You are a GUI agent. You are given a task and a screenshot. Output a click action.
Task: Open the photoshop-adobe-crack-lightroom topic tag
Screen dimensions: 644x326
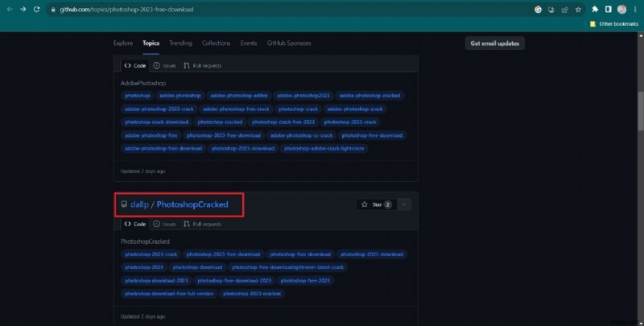pyautogui.click(x=324, y=148)
